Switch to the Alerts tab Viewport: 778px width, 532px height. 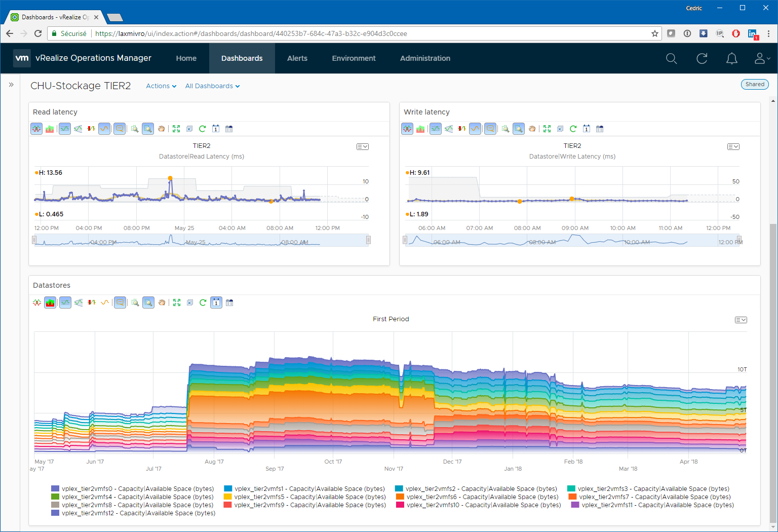click(297, 58)
